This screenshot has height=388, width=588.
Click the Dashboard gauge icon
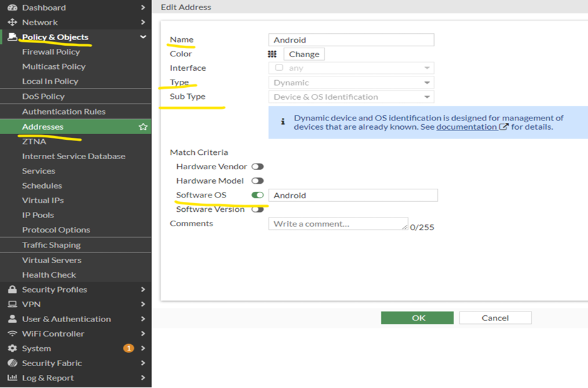point(13,8)
